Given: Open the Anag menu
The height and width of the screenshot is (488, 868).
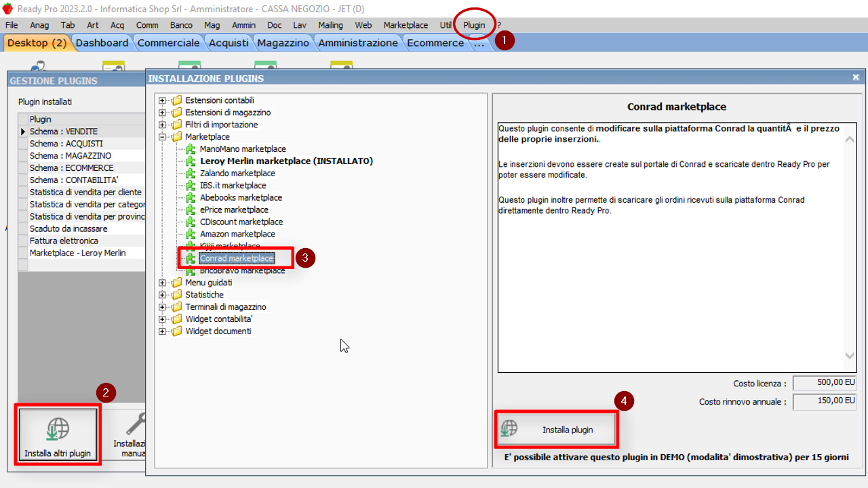Looking at the screenshot, I should (x=39, y=25).
